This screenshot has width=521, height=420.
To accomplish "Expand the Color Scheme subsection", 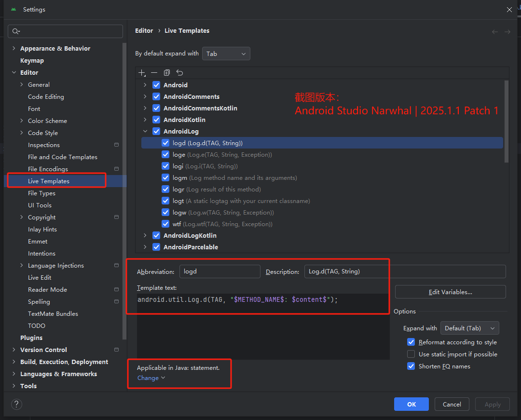I will click(x=22, y=121).
